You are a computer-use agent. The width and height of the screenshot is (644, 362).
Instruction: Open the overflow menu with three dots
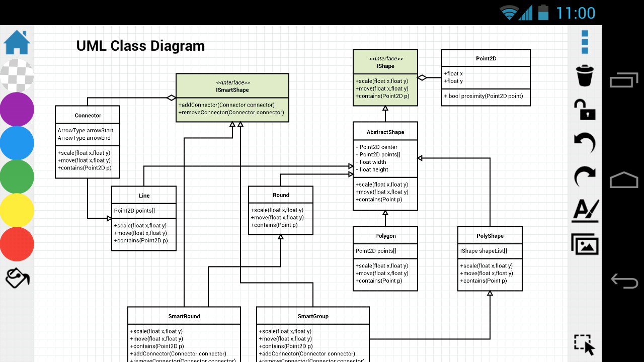coord(585,44)
